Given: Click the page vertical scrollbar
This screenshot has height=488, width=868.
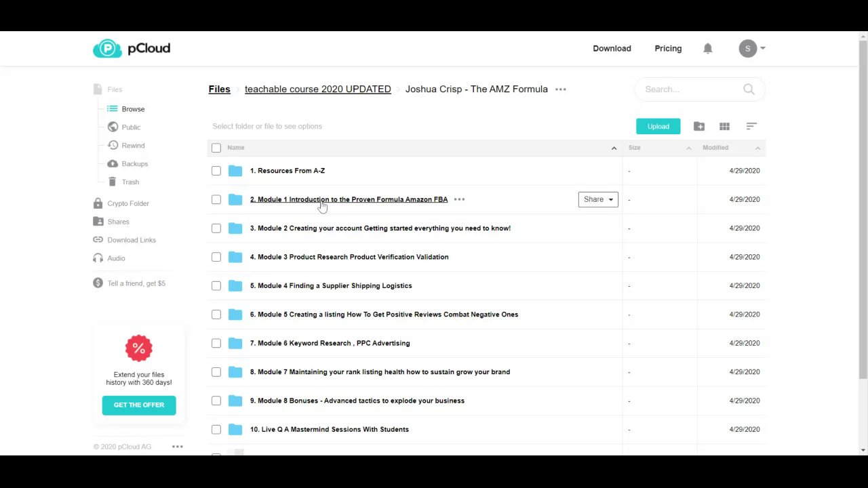Looking at the screenshot, I should point(863,209).
